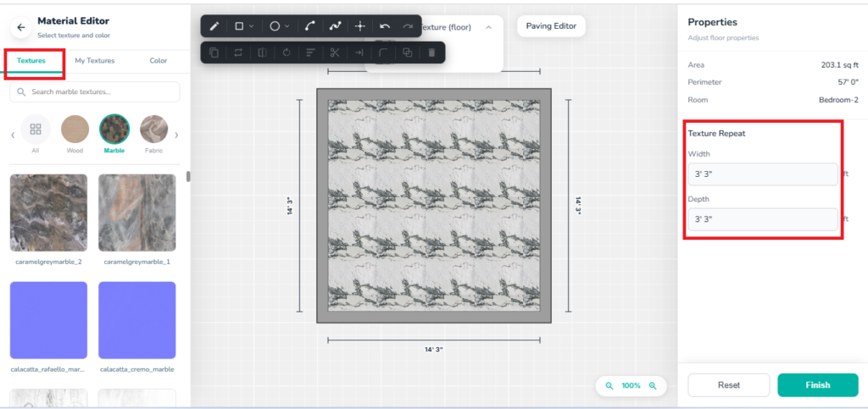Click the Texture Repeat Width field
This screenshot has width=868, height=409.
pos(763,174)
